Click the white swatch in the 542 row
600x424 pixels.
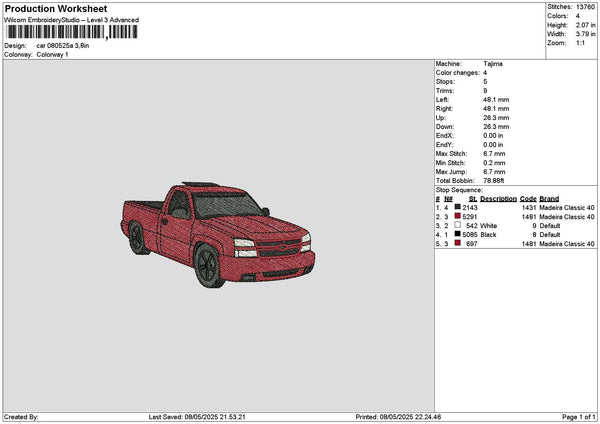457,225
